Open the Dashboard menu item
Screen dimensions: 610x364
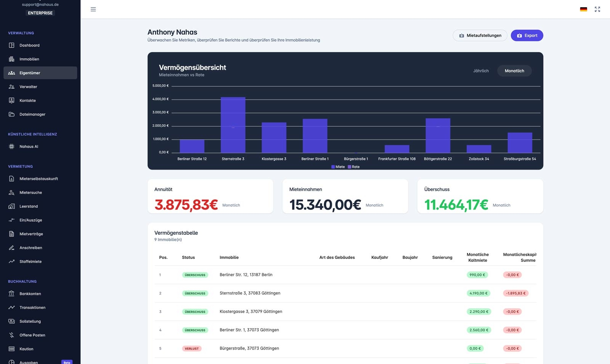[x=40, y=45]
